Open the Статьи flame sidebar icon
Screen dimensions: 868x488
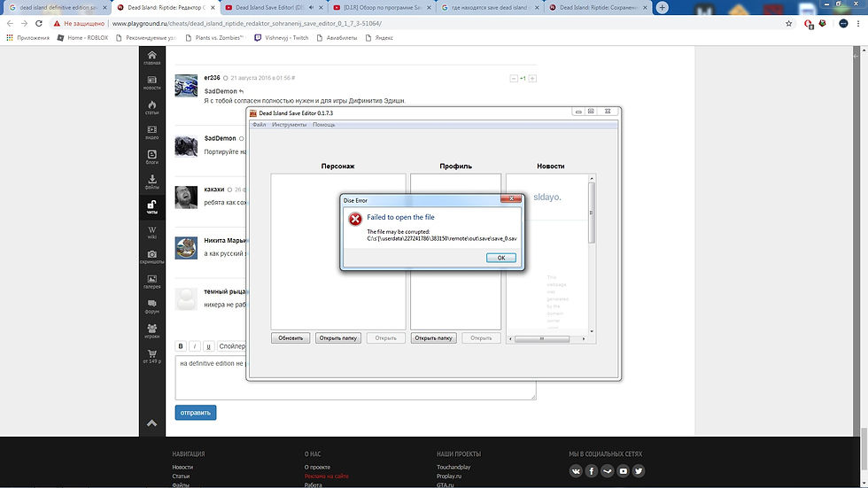point(151,107)
